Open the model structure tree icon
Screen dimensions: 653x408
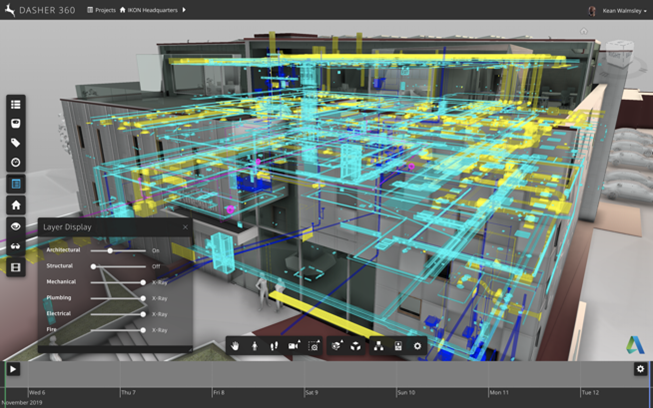[x=379, y=345]
